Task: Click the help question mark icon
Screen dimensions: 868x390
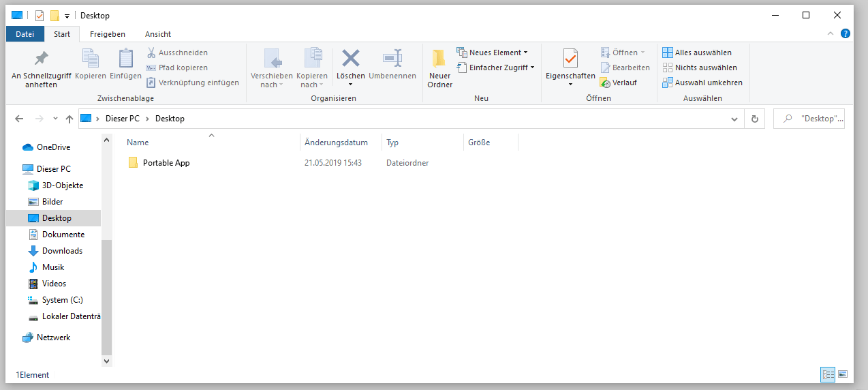Action: [846, 33]
